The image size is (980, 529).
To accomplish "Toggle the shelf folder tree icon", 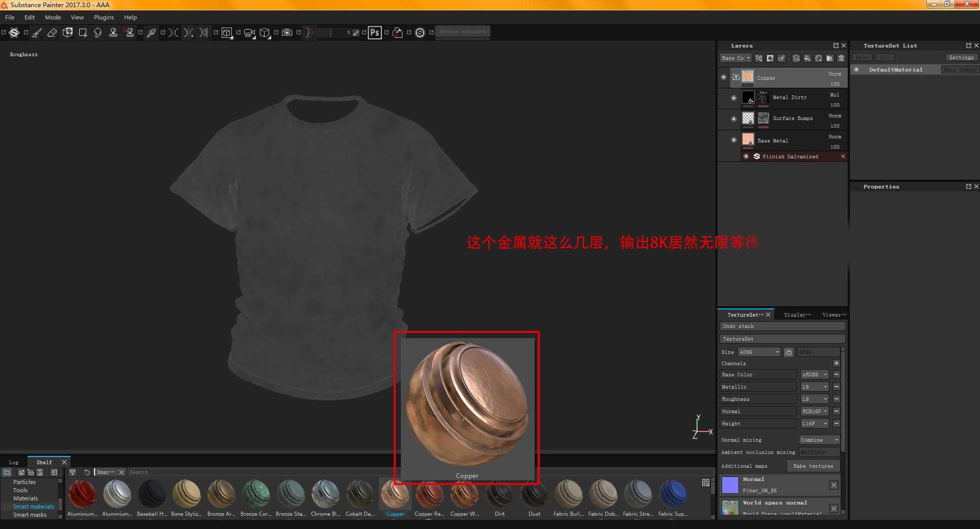I will click(x=7, y=472).
